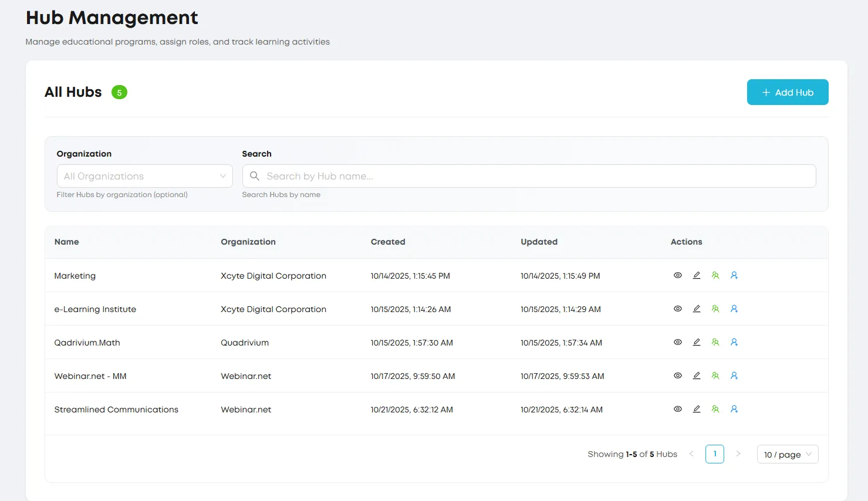Edit the Marketing hub pencil icon
The height and width of the screenshot is (501, 868).
click(697, 275)
